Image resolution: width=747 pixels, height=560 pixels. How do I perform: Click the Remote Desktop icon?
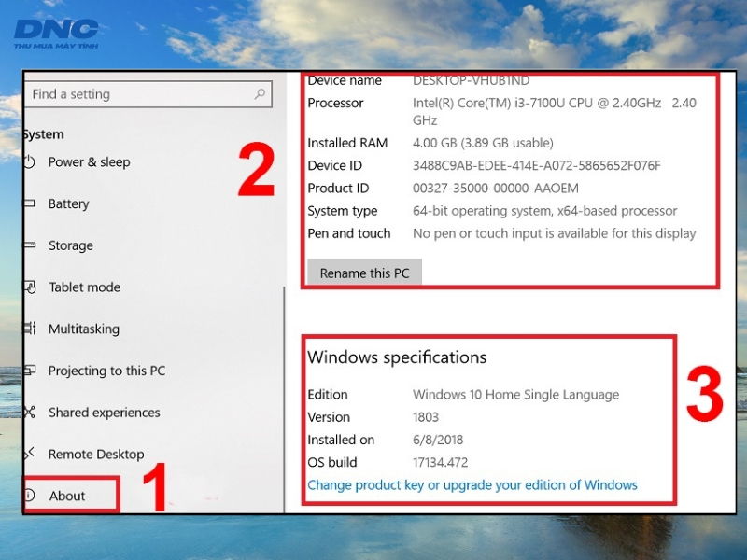pos(30,454)
